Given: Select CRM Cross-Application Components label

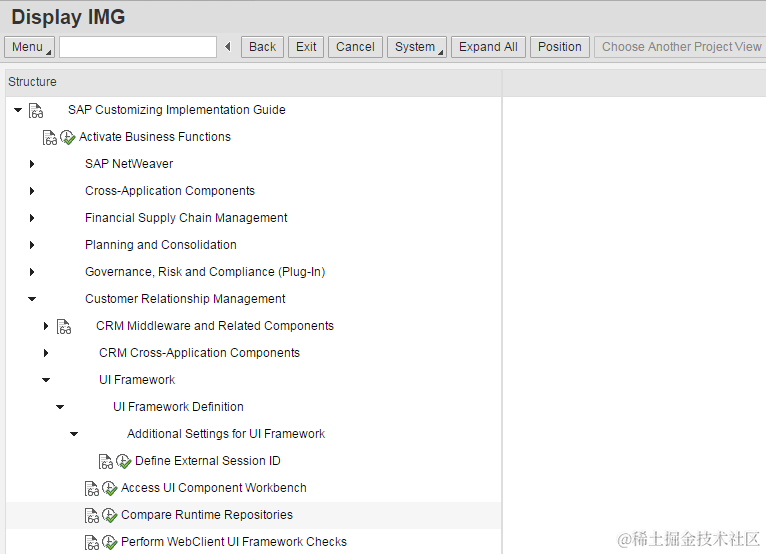Looking at the screenshot, I should [x=199, y=353].
